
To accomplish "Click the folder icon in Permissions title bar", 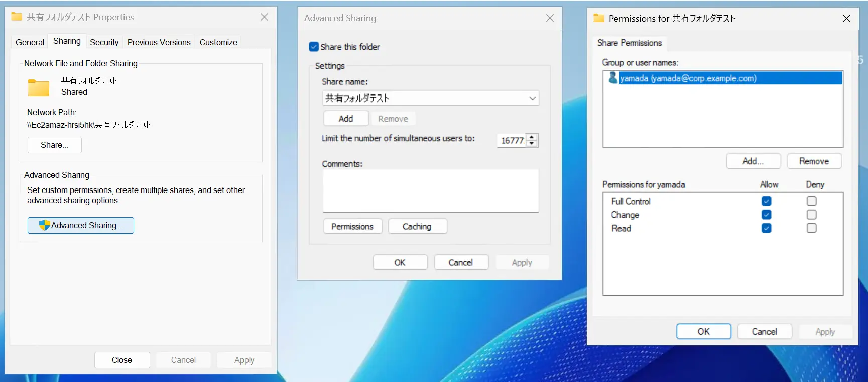I will pyautogui.click(x=598, y=18).
